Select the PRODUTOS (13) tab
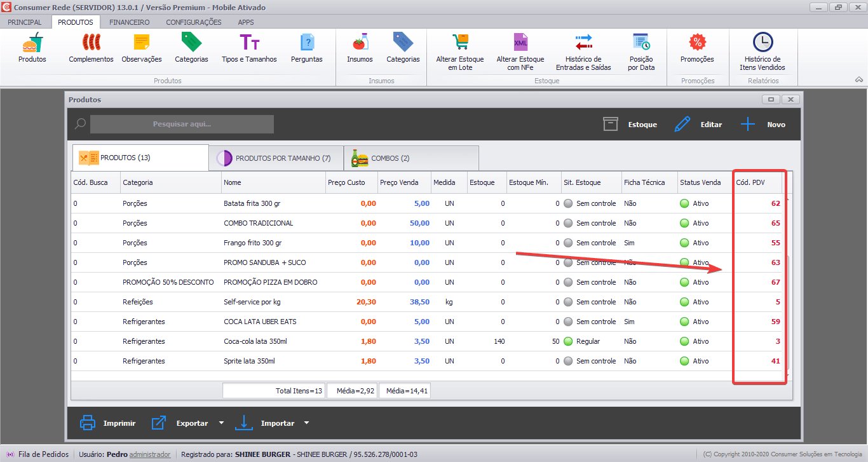This screenshot has height=462, width=868. [140, 158]
